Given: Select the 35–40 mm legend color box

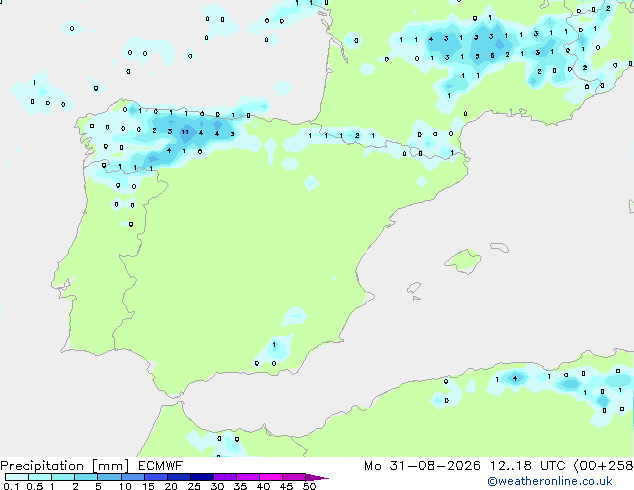Looking at the screenshot, I should click(x=247, y=477).
